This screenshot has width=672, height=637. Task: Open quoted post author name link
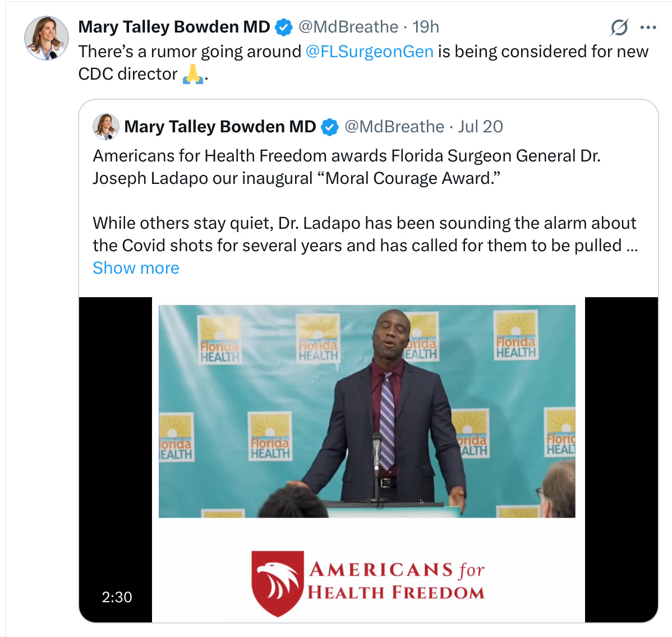(x=220, y=127)
